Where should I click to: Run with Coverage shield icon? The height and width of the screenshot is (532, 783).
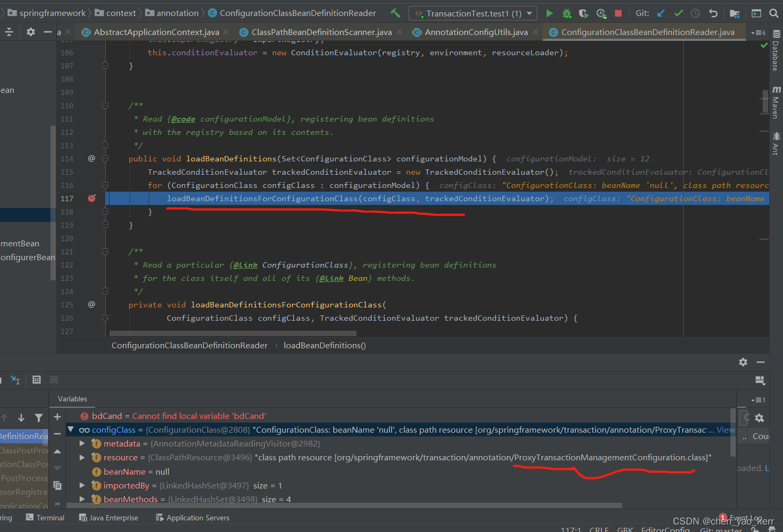pyautogui.click(x=584, y=13)
